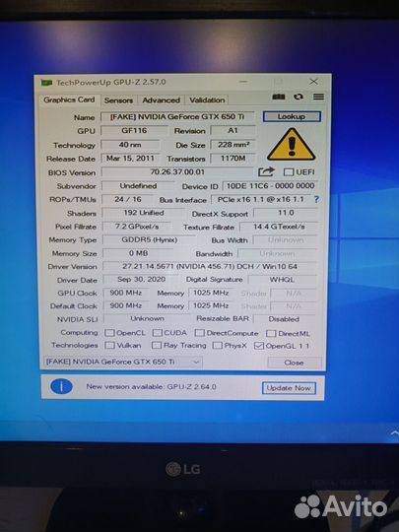Toggle the DirectML checkbox
The image size is (399, 532).
(271, 334)
